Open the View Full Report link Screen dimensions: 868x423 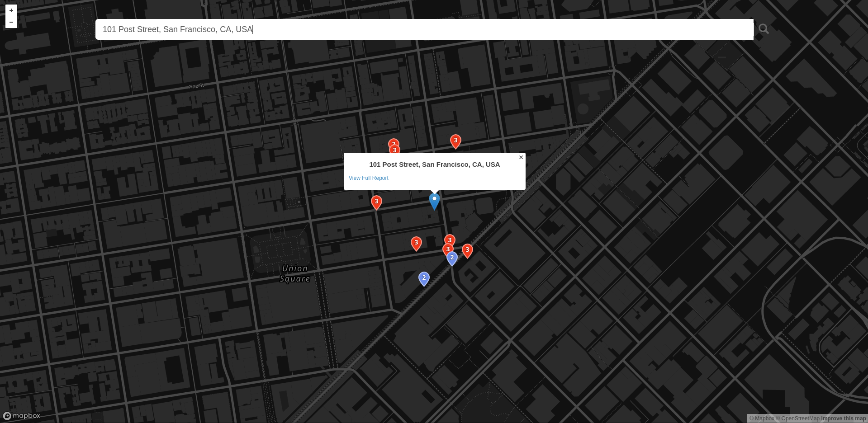369,178
